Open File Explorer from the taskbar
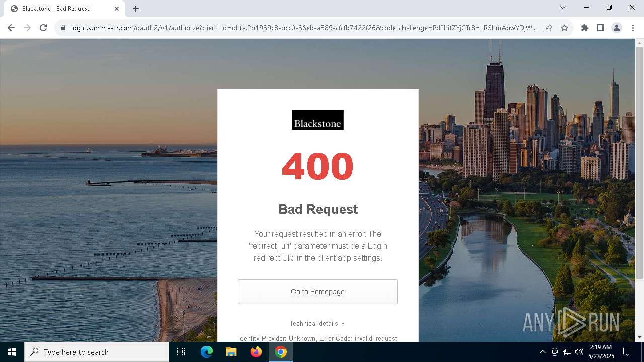Viewport: 644px width, 362px height. (x=231, y=352)
